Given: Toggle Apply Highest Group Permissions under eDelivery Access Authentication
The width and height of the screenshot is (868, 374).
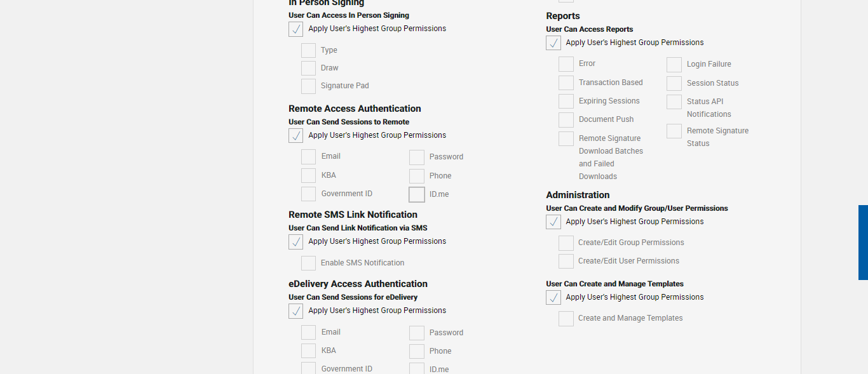Looking at the screenshot, I should click(295, 311).
